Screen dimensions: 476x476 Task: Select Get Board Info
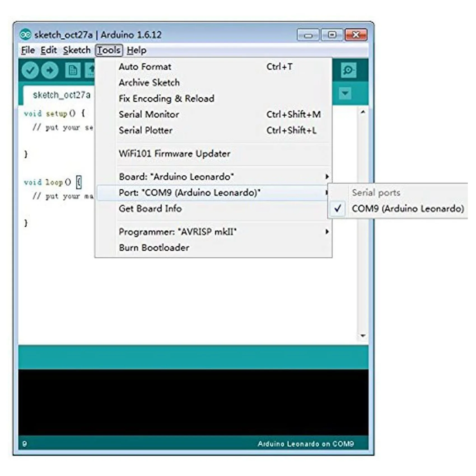(x=214, y=209)
